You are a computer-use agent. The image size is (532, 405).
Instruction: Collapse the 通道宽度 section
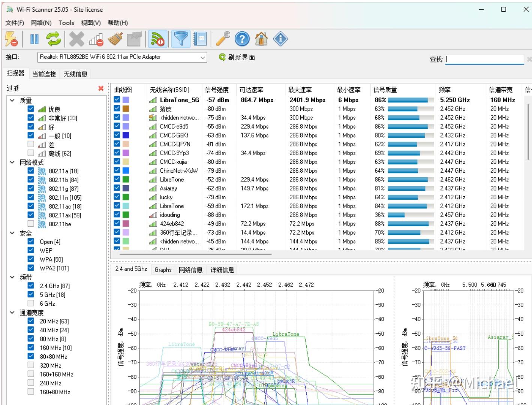pyautogui.click(x=12, y=312)
